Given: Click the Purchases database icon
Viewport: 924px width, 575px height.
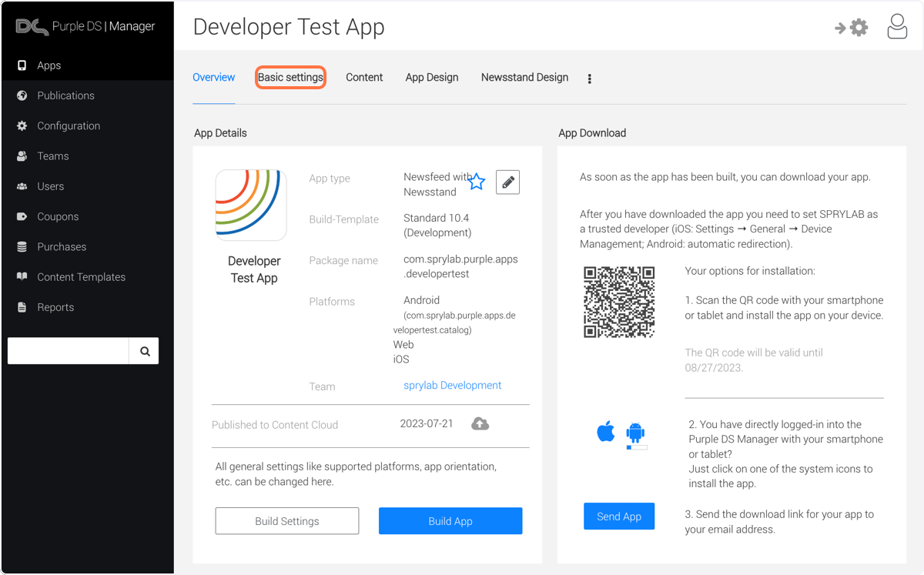Looking at the screenshot, I should pos(22,246).
